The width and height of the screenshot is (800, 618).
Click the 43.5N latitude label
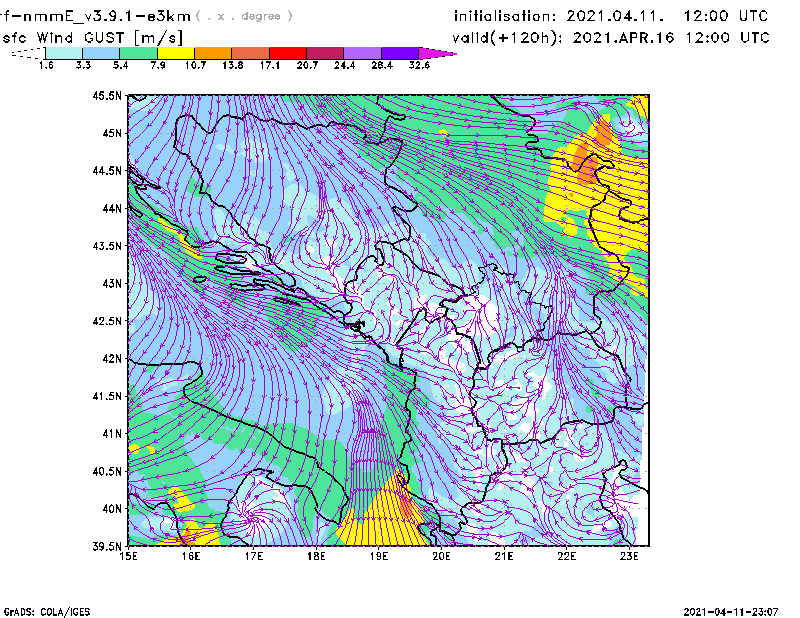tap(107, 246)
